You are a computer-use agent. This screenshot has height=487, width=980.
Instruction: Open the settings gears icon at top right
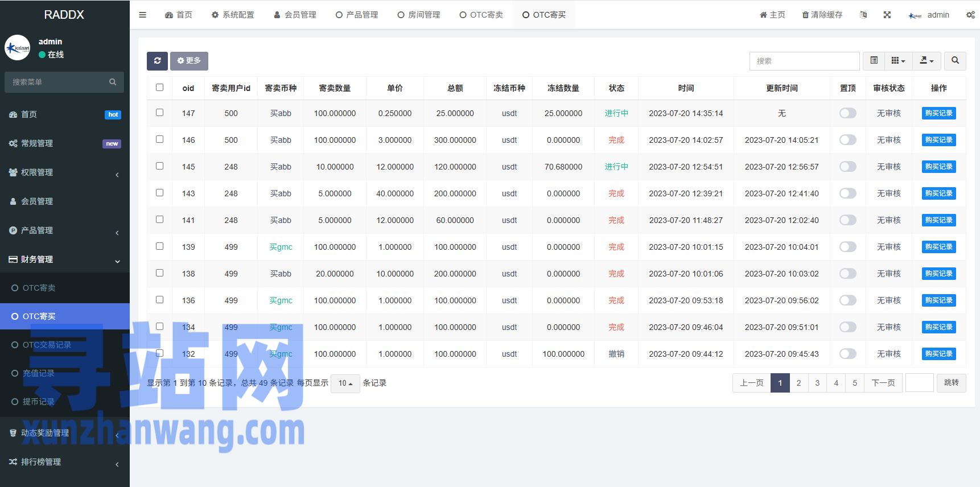[x=970, y=15]
